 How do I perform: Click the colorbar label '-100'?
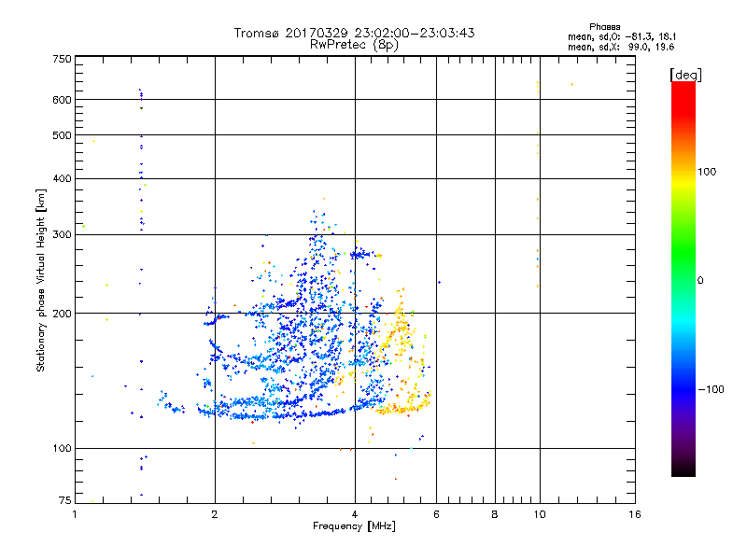click(x=711, y=389)
